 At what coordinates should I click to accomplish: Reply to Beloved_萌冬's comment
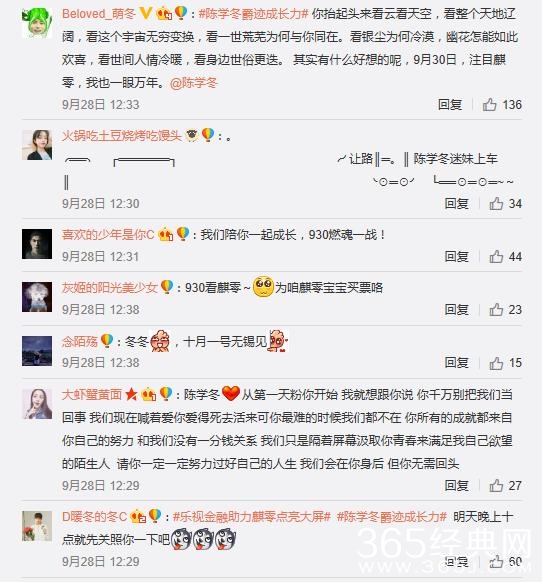tap(450, 105)
